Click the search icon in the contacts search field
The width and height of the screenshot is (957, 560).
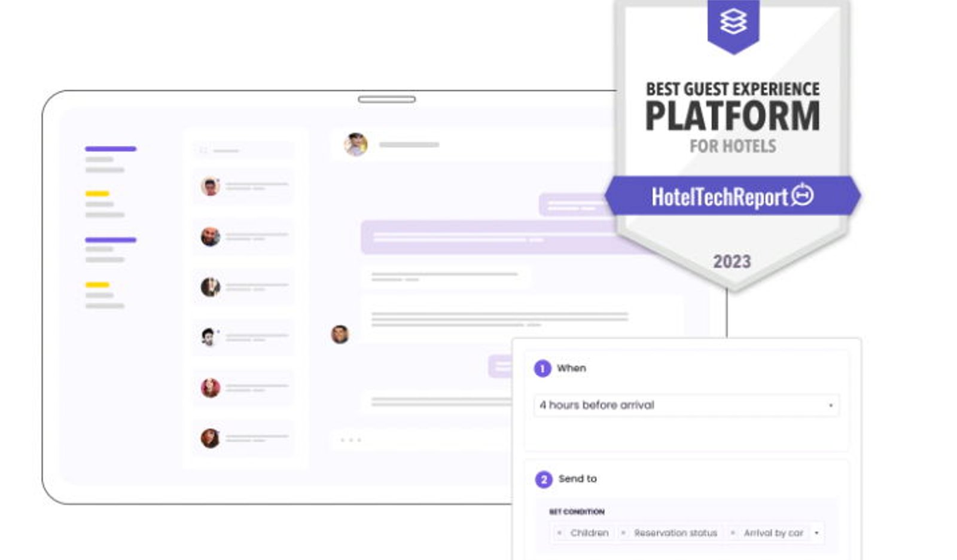[203, 151]
